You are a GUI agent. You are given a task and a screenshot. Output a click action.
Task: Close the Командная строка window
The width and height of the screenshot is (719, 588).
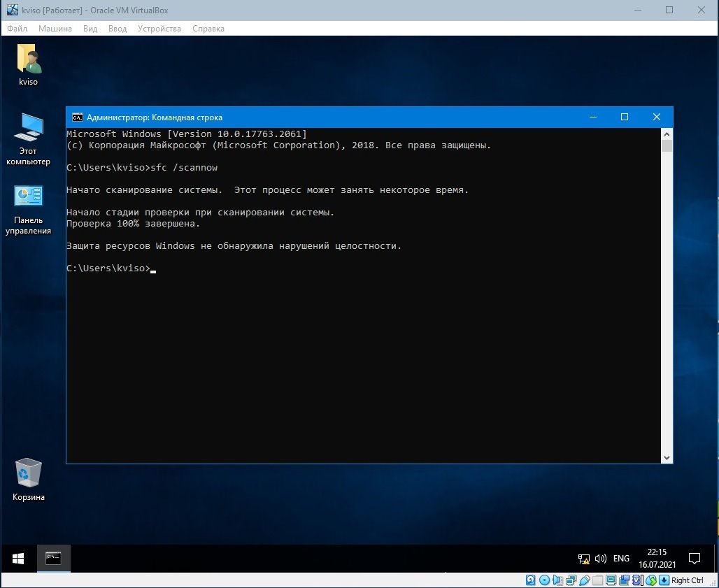point(657,117)
